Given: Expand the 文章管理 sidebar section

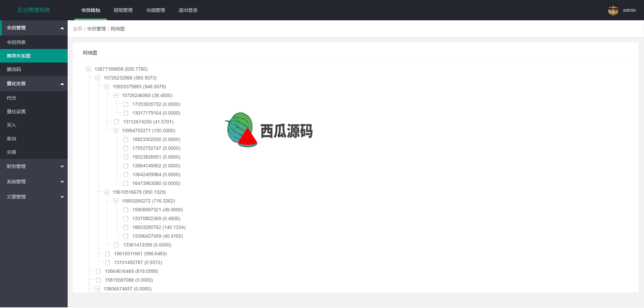Looking at the screenshot, I should 34,197.
